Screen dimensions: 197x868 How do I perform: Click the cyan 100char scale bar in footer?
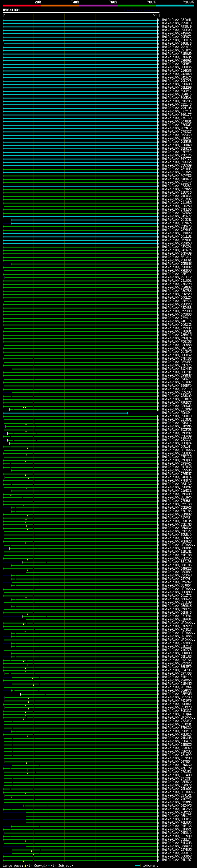click(137, 866)
